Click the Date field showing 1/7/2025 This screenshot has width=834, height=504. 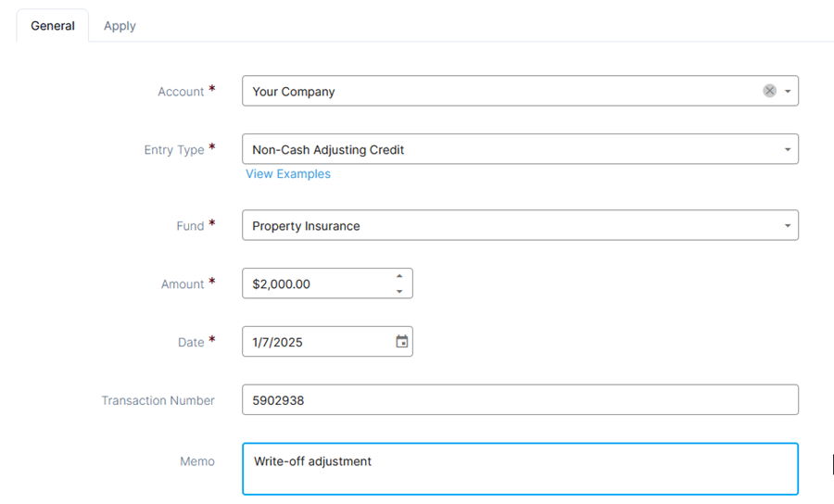(327, 341)
